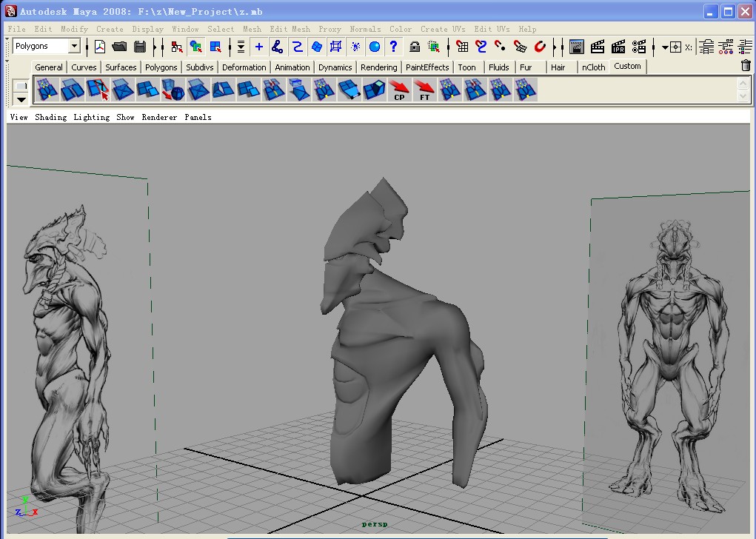Image resolution: width=756 pixels, height=539 pixels.
Task: Save the scene with the floppy disk icon
Action: click(x=140, y=47)
